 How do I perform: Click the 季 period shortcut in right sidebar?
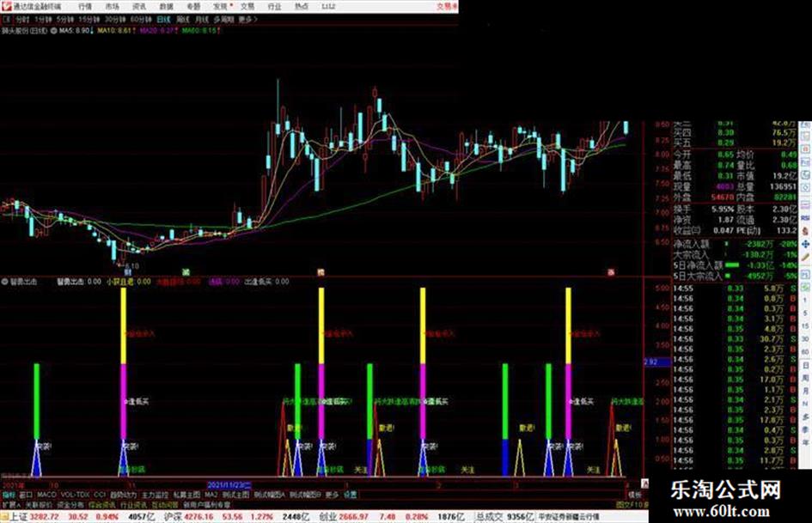805,429
